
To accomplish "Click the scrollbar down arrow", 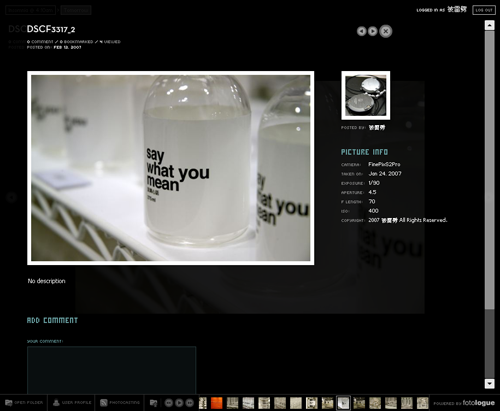I will coord(489,384).
